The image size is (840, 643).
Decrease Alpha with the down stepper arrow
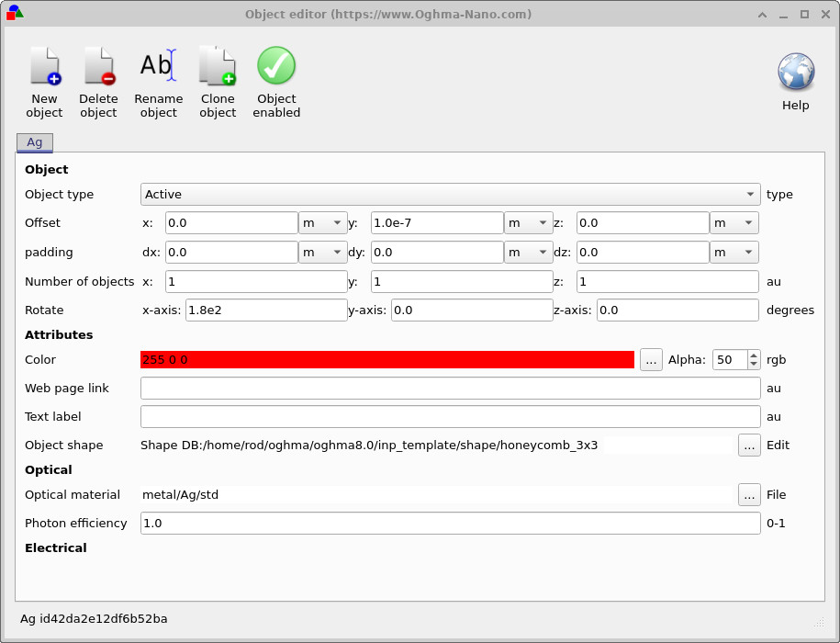point(755,365)
